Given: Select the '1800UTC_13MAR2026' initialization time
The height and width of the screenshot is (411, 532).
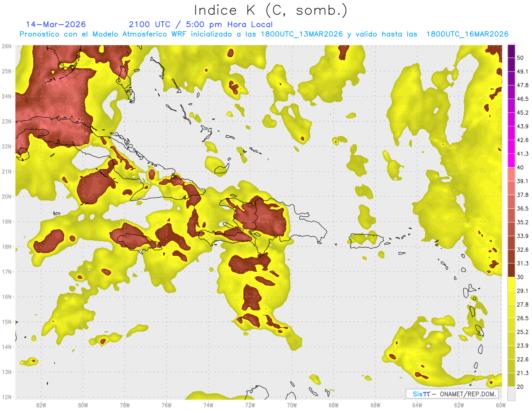Looking at the screenshot, I should 302,34.
